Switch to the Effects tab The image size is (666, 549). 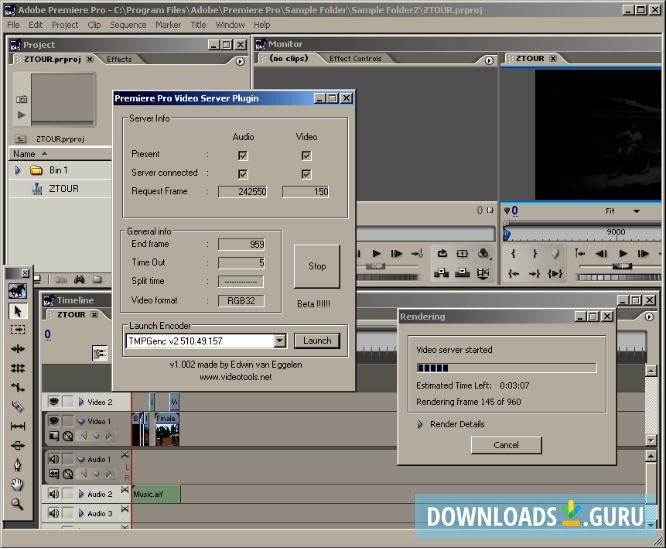click(119, 59)
